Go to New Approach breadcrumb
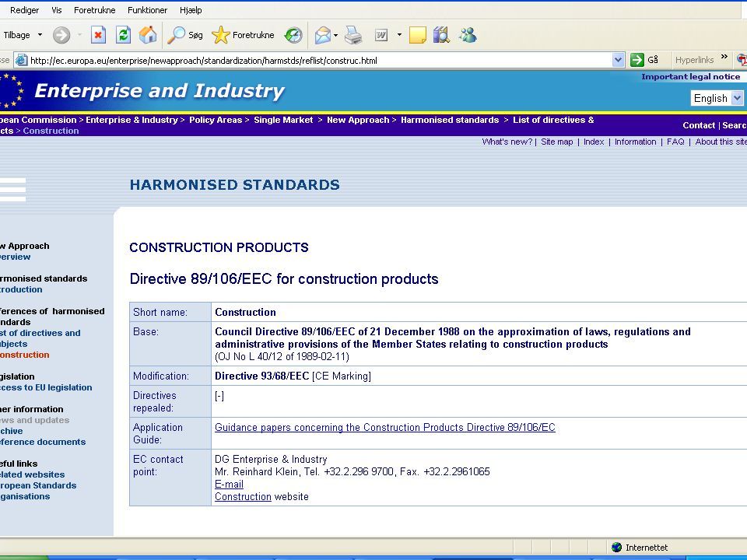 point(358,120)
